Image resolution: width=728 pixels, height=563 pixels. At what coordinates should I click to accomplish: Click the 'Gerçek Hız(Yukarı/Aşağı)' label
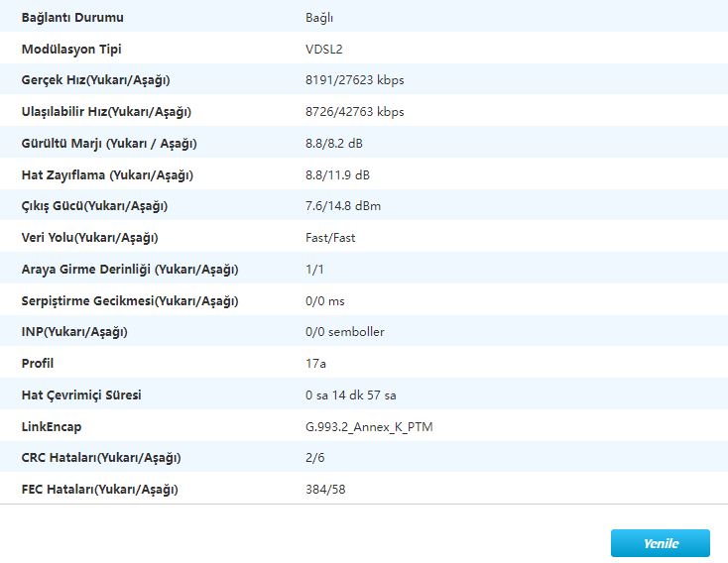[95, 80]
